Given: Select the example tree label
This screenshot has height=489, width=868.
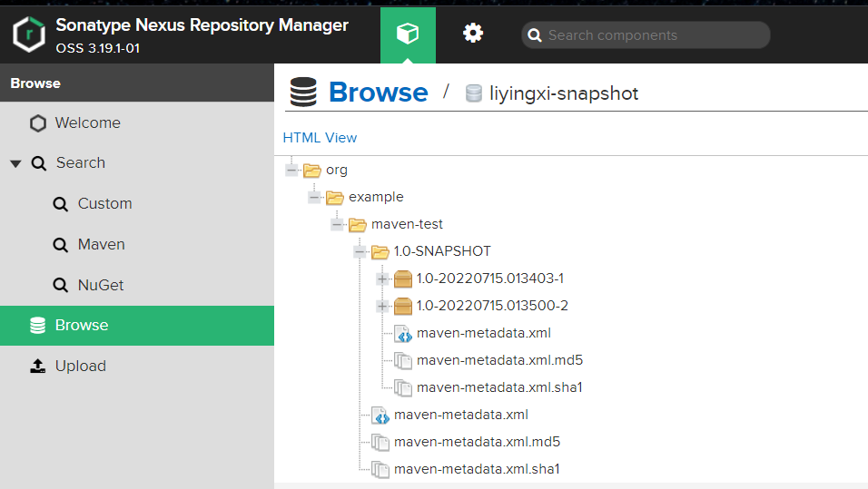Looking at the screenshot, I should (x=376, y=197).
